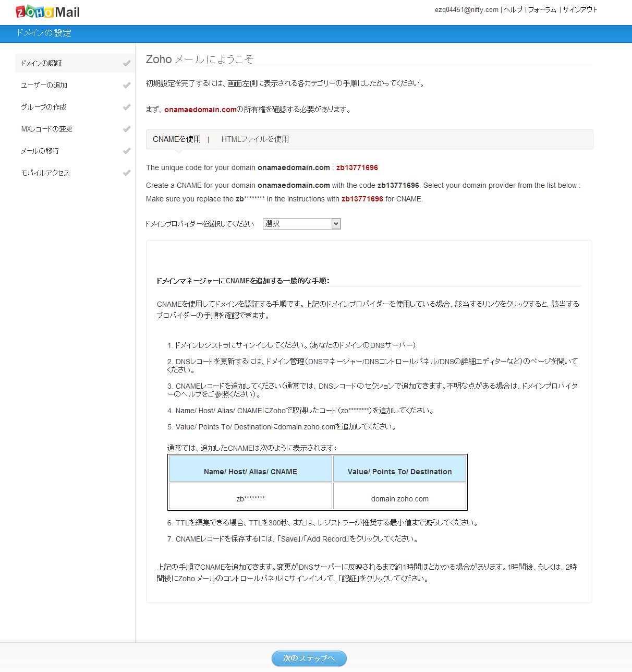The image size is (632, 672).
Task: Click the red onamaedomain.com domain name
Action: [x=201, y=110]
